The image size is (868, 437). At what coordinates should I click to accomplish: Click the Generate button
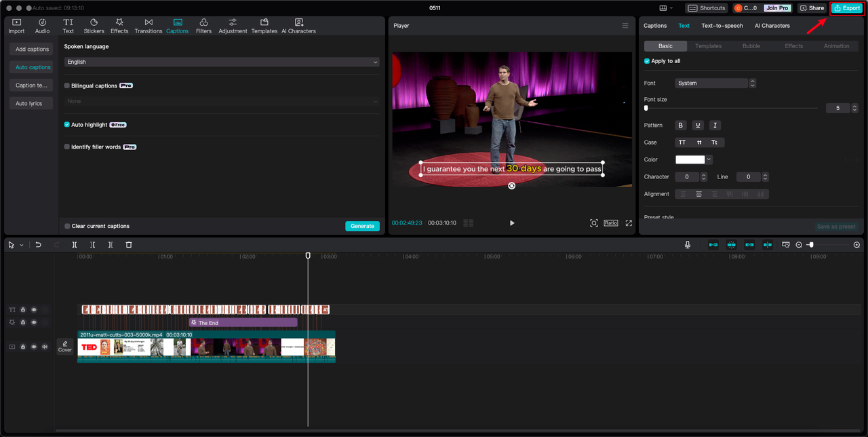click(x=362, y=226)
